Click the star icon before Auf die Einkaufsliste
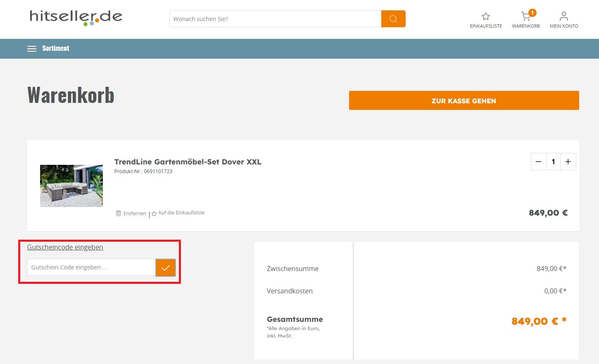This screenshot has height=364, width=599. (154, 214)
